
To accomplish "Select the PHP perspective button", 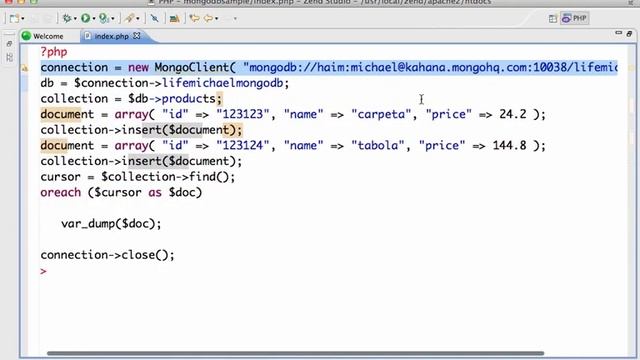I will (x=575, y=18).
